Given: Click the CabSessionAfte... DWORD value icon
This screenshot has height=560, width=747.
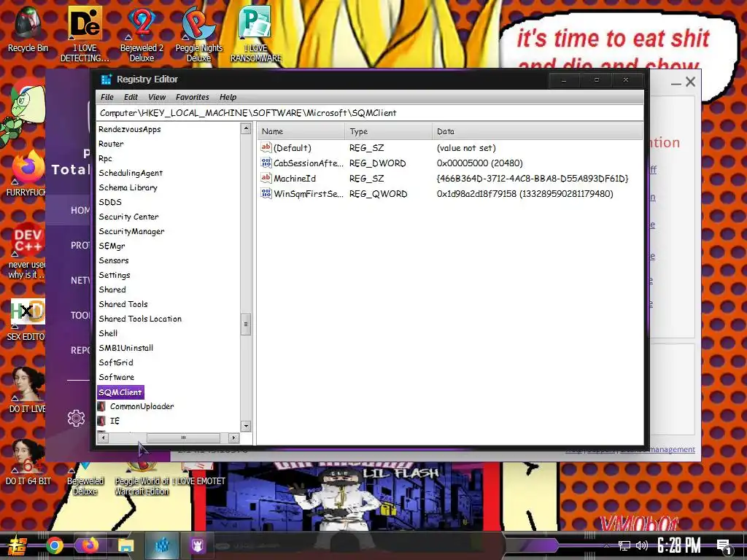Looking at the screenshot, I should 266,163.
